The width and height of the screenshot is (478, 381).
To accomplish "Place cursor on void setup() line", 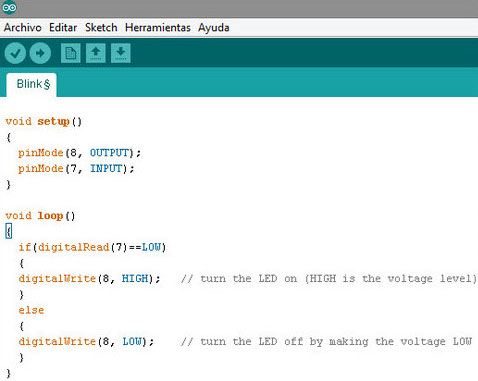I will click(43, 121).
